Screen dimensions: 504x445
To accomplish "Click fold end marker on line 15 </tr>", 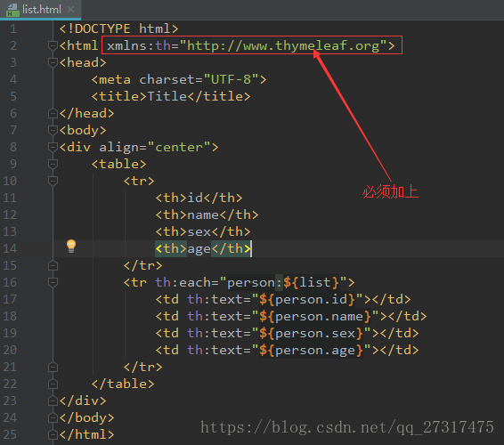I will pos(53,265).
